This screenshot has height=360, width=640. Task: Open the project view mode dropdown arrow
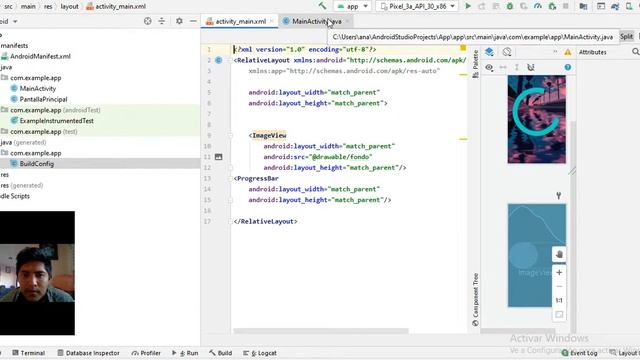click(15, 21)
